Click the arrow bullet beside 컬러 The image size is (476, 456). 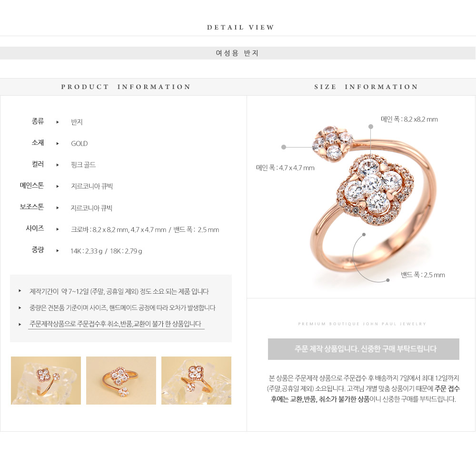click(x=58, y=165)
